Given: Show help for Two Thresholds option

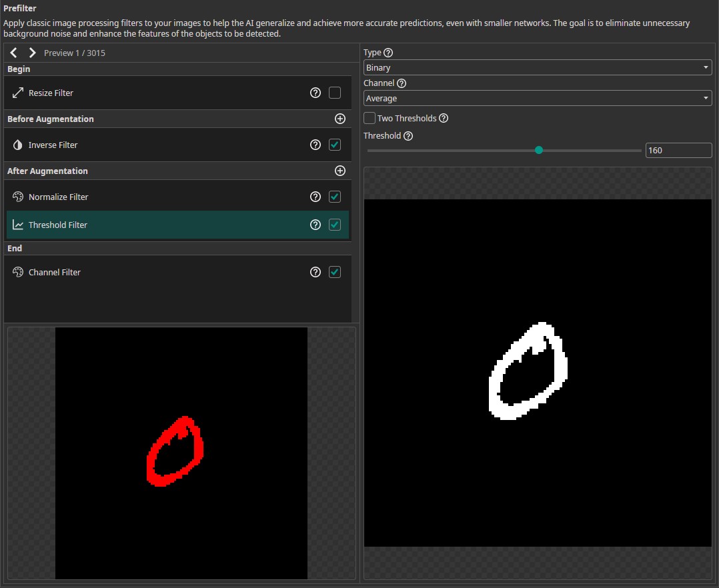Looking at the screenshot, I should point(444,118).
